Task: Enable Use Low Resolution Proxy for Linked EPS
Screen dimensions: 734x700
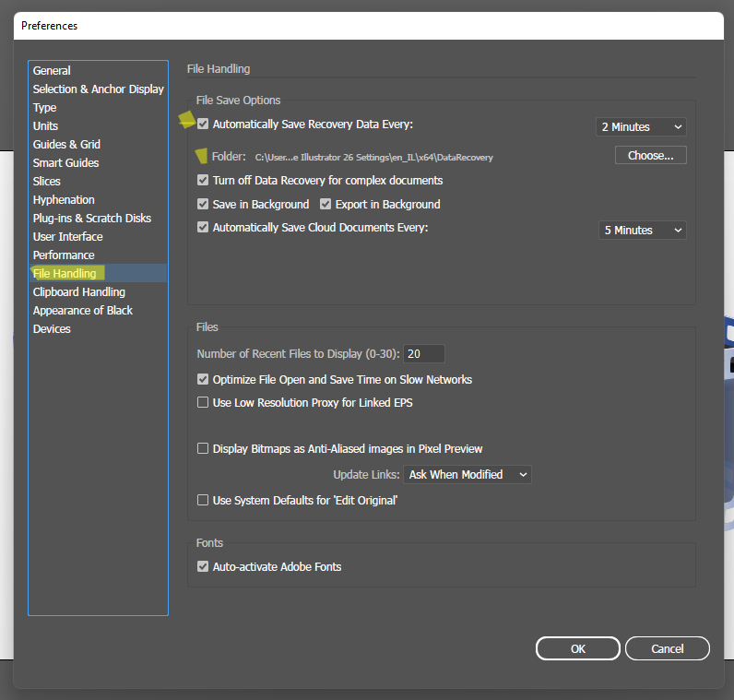Action: [203, 403]
